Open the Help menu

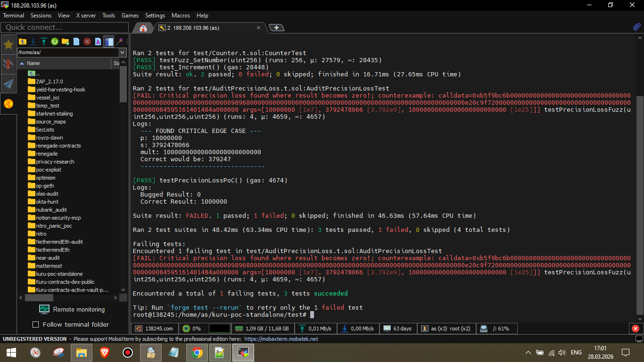pos(202,16)
